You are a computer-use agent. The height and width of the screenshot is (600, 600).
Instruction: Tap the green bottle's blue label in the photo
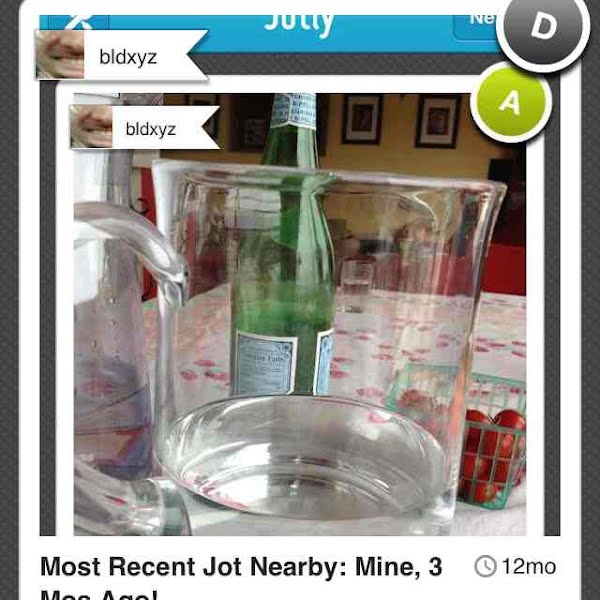click(x=265, y=364)
